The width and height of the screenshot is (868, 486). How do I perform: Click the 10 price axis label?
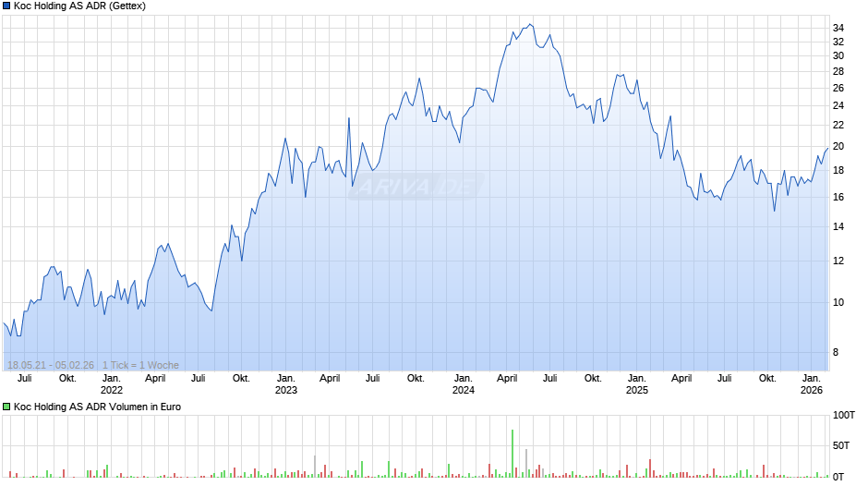point(838,302)
